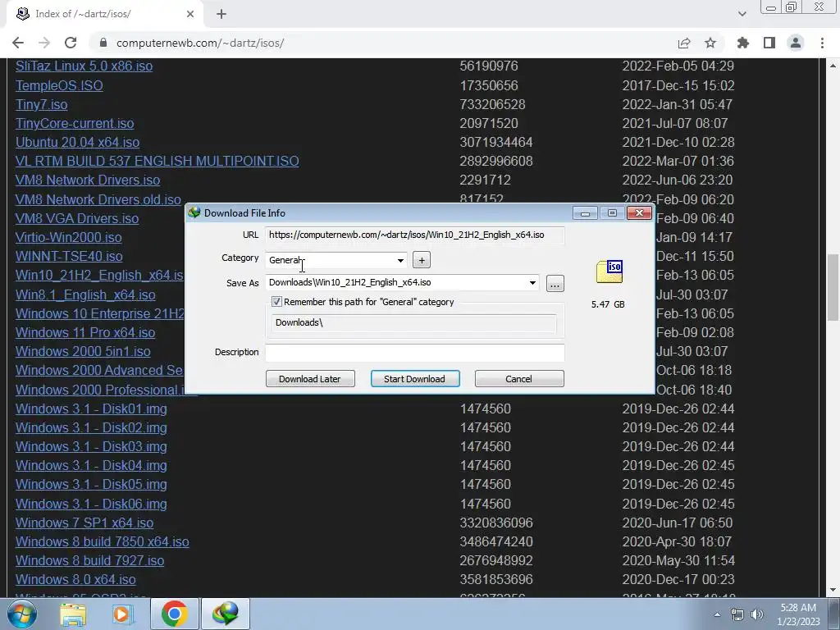This screenshot has height=630, width=840.
Task: Toggle the Chrome side panel icon
Action: (769, 43)
